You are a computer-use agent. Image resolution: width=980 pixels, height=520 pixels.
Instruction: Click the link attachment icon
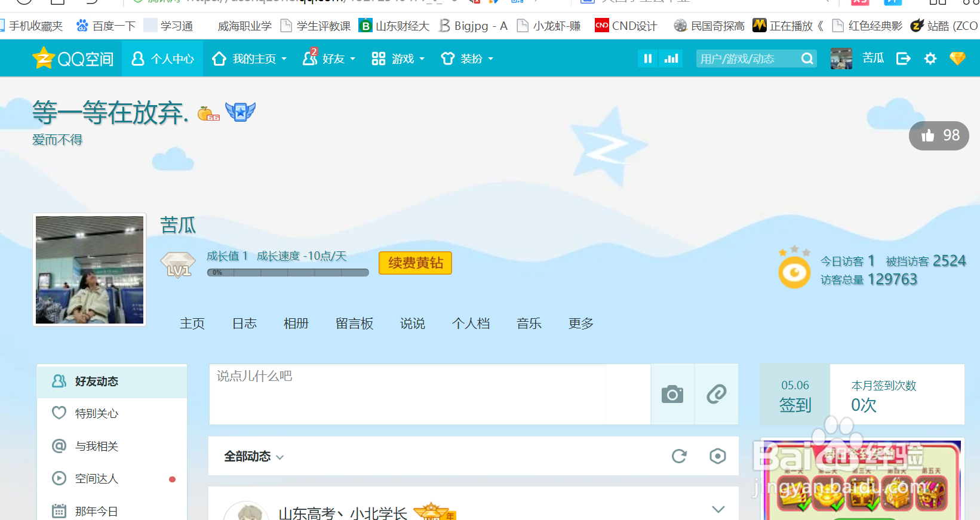click(717, 394)
